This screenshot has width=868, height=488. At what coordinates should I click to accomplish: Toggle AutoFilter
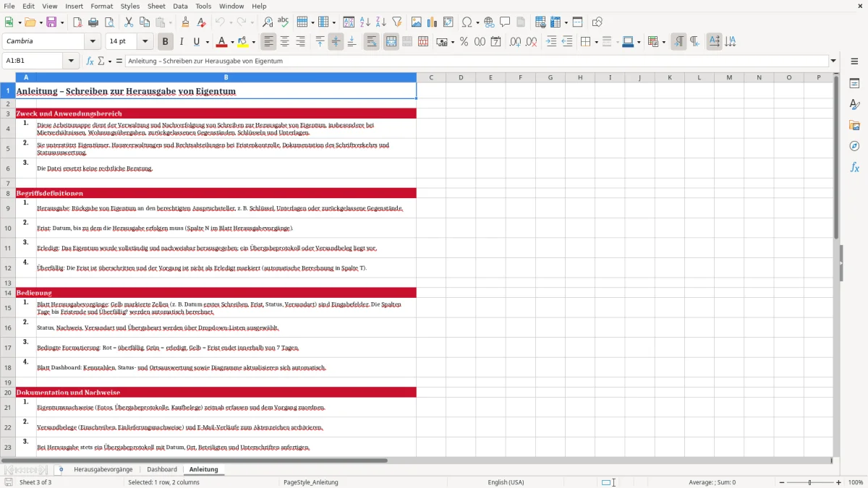tap(397, 22)
